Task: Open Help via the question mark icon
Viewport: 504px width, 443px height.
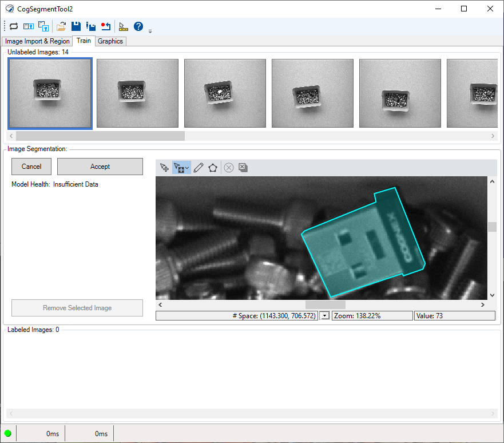Action: [x=138, y=26]
